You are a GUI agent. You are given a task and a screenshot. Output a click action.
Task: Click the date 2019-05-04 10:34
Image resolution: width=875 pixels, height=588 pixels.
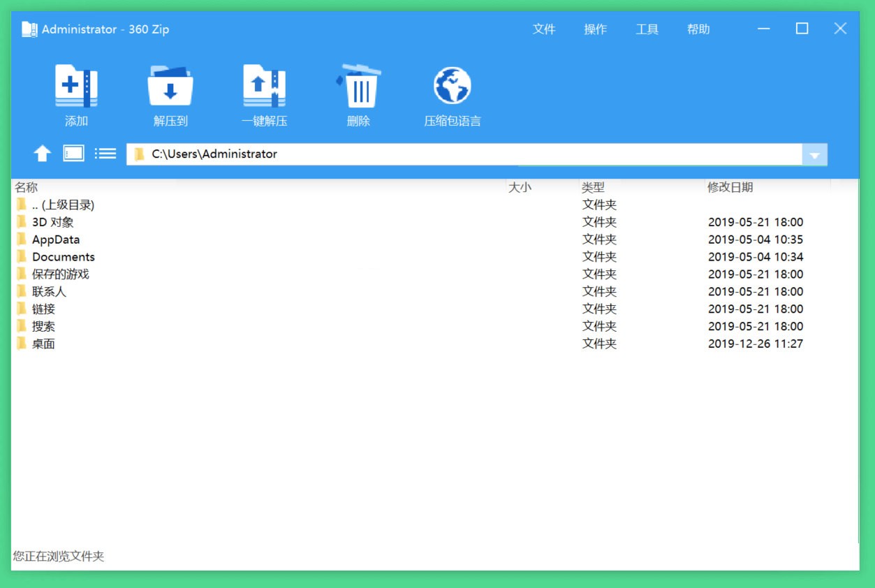[x=756, y=257]
